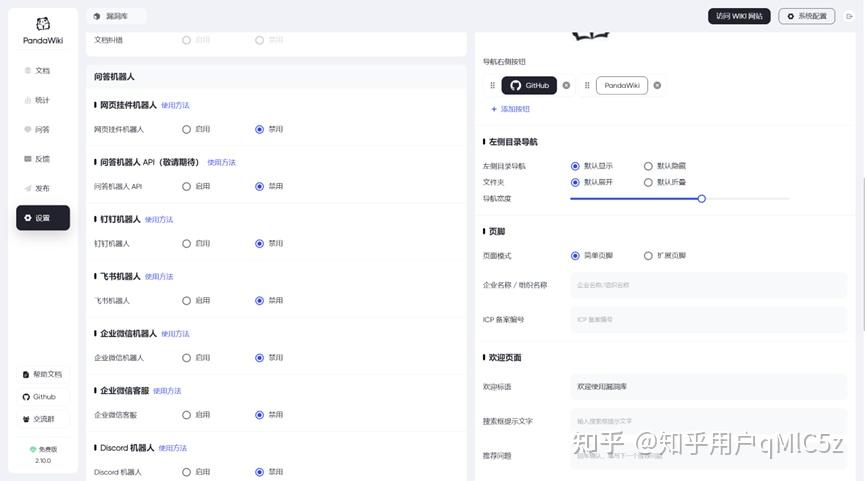Remove the GitHub navigation button

[x=566, y=86]
